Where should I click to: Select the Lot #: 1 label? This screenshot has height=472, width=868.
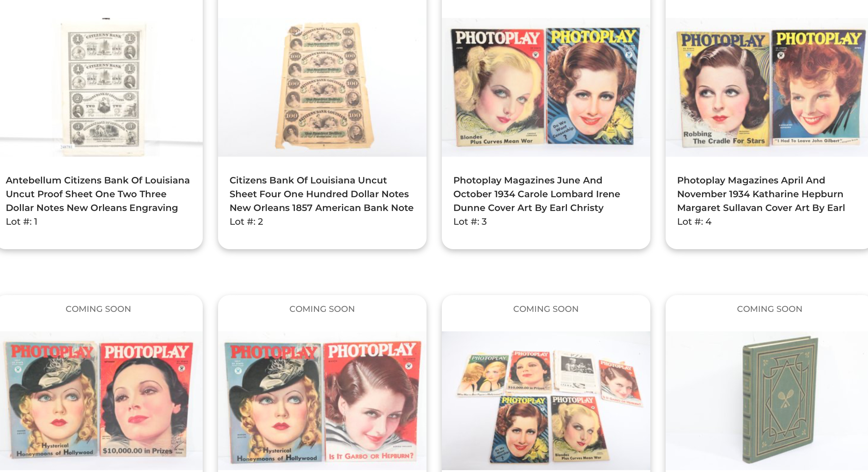(21, 222)
